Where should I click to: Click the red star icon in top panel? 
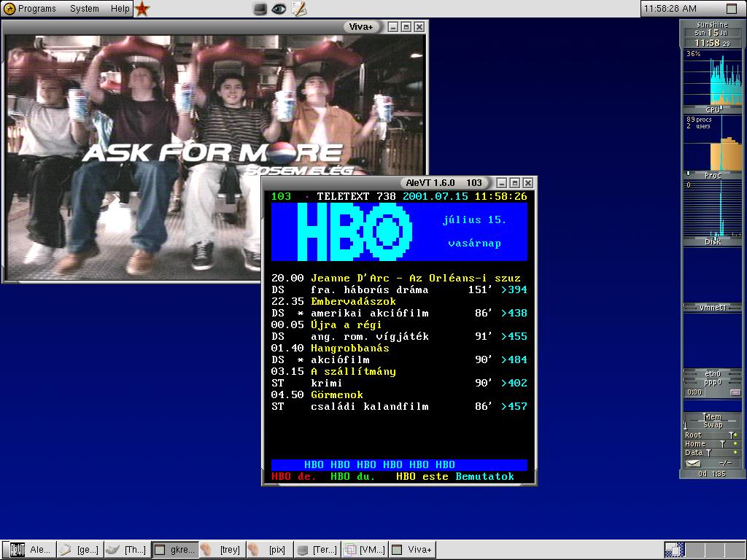pyautogui.click(x=142, y=9)
